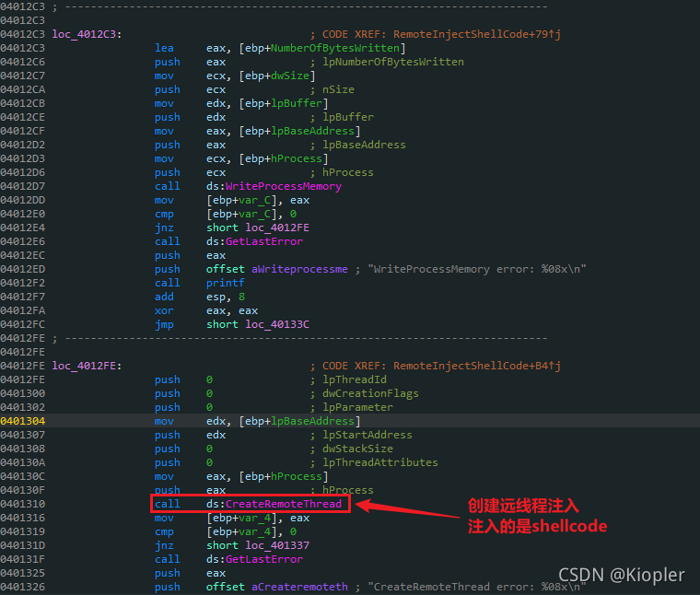Click address 04012D7 in the margin

23,186
